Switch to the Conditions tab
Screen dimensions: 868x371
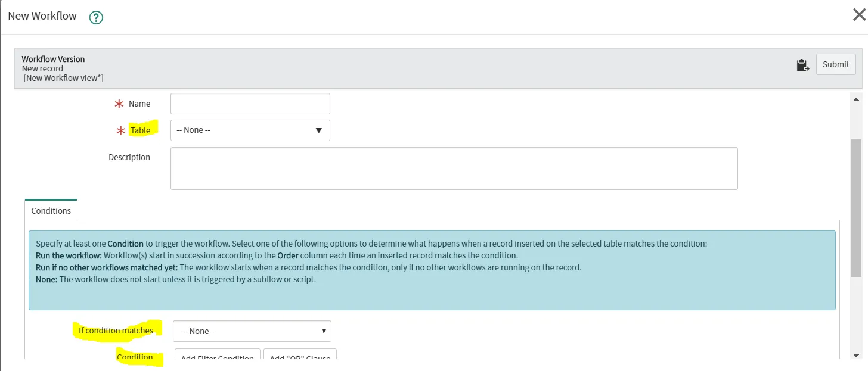[51, 211]
